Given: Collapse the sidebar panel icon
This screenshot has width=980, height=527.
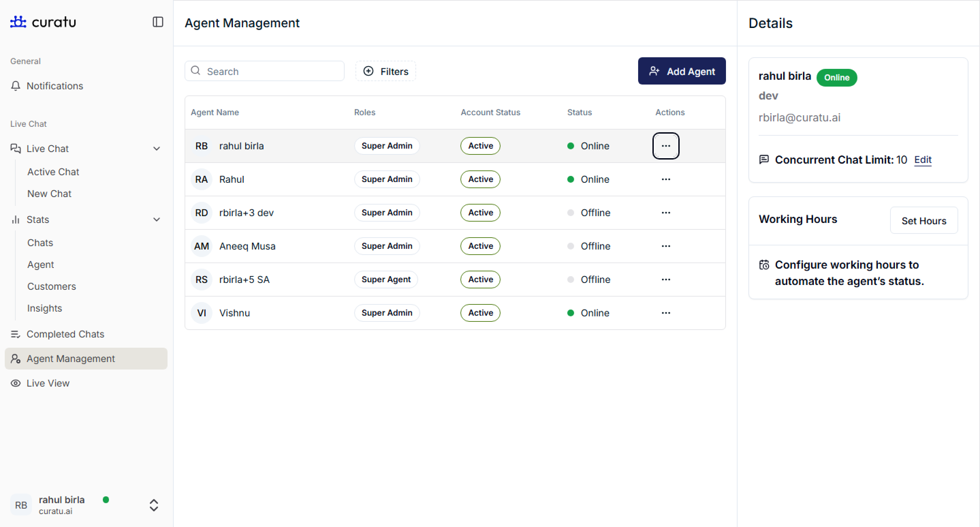Looking at the screenshot, I should tap(158, 22).
